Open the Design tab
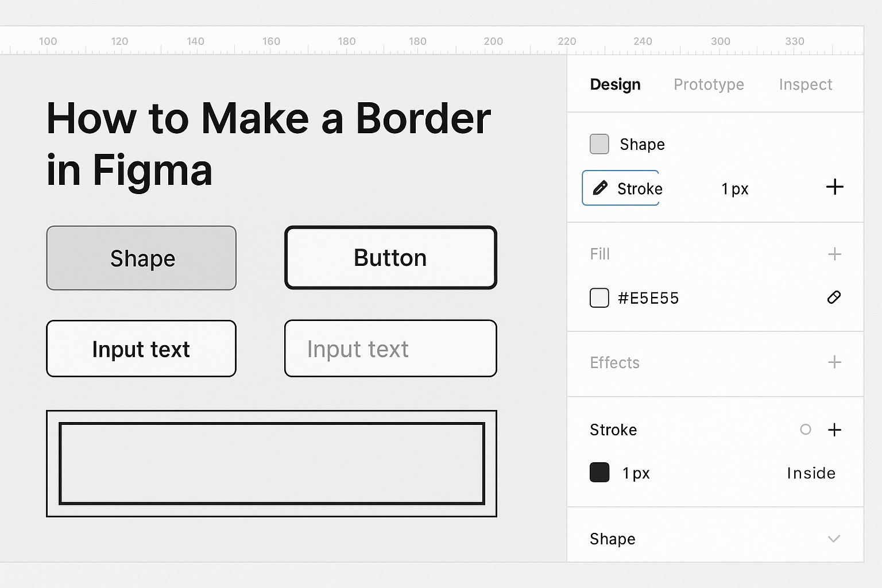This screenshot has height=588, width=882. 615,84
